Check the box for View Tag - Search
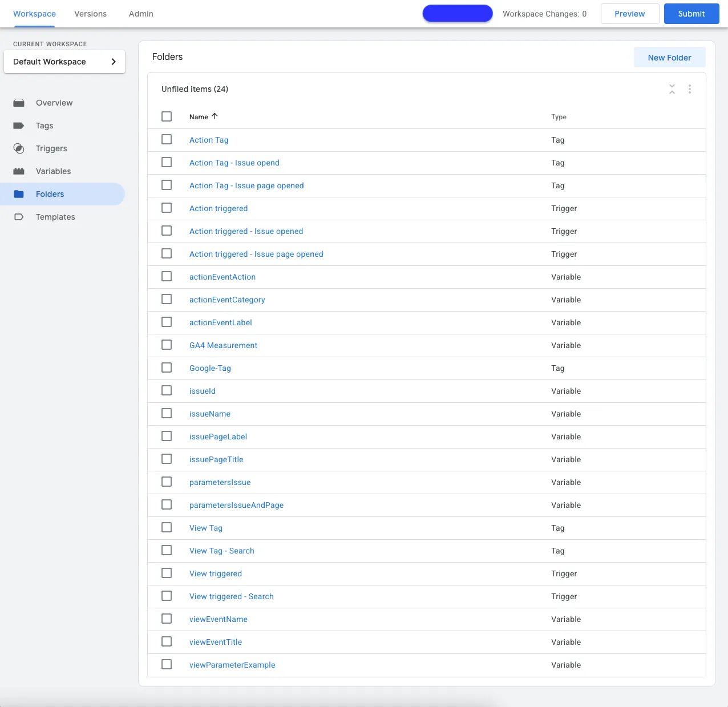728x707 pixels. (167, 550)
